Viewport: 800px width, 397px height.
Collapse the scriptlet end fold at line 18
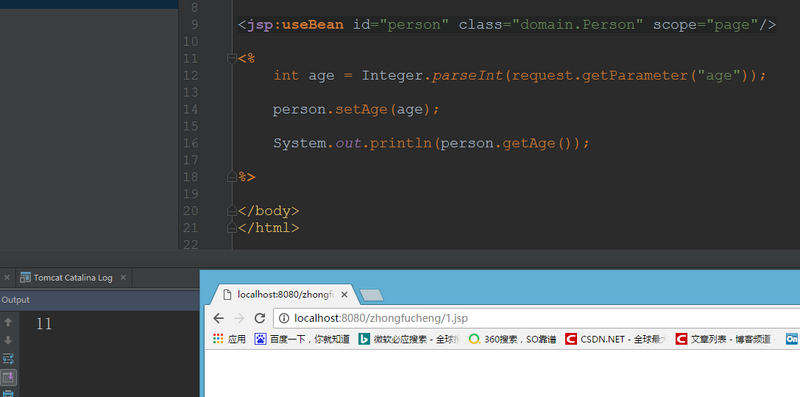pos(232,177)
